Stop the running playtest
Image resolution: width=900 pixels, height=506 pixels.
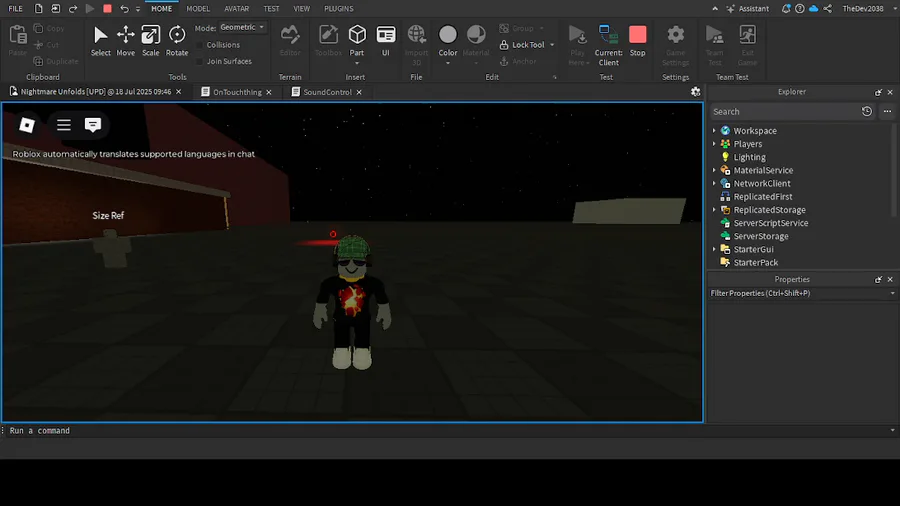(638, 41)
